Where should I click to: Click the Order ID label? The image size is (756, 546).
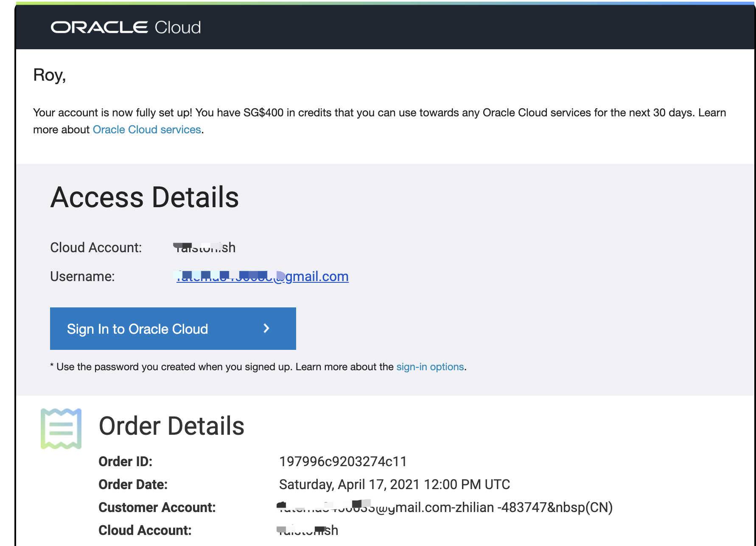[x=125, y=462]
